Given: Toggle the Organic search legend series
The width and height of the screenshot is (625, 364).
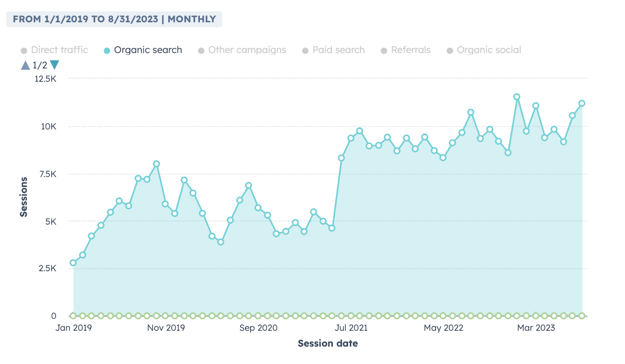Looking at the screenshot, I should coord(148,50).
